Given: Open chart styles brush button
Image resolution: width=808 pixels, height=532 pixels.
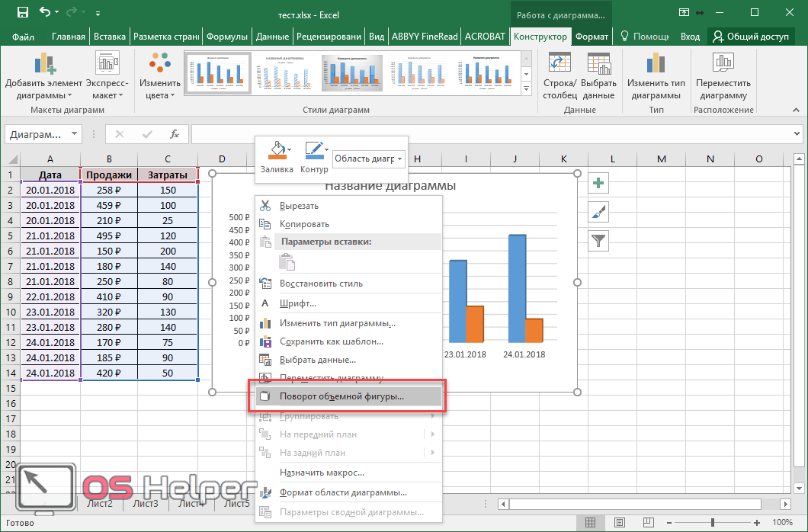Looking at the screenshot, I should click(598, 213).
